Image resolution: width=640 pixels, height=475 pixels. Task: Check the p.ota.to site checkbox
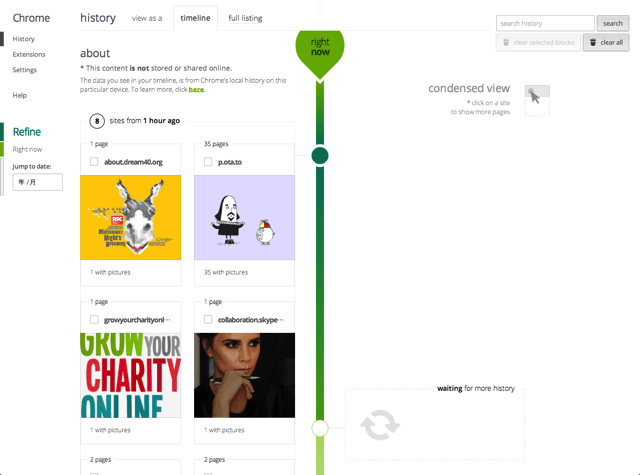(208, 162)
